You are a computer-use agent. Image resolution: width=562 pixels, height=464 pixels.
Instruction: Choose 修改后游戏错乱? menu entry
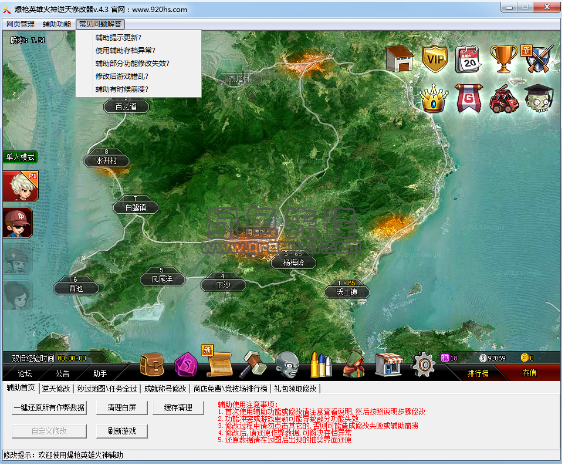(x=122, y=76)
